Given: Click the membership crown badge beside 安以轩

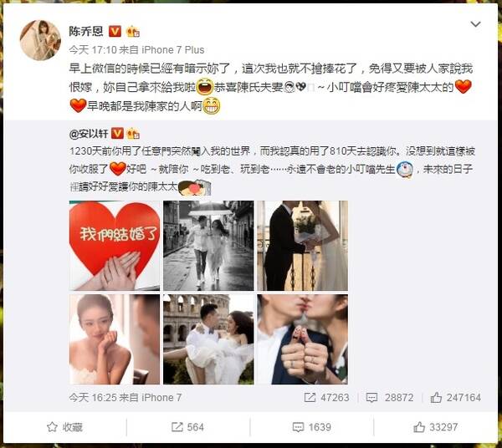Looking at the screenshot, I should (133, 134).
